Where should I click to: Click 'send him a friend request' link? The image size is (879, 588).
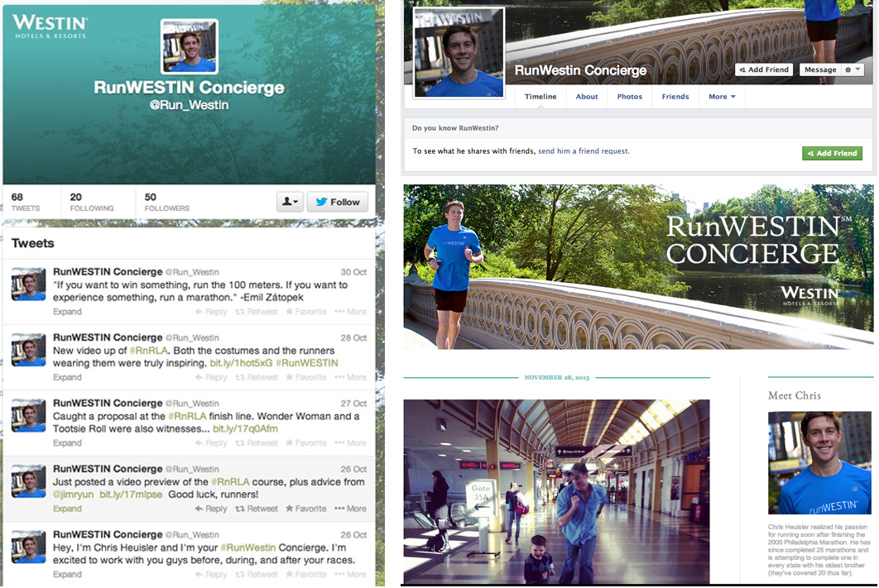pyautogui.click(x=584, y=151)
